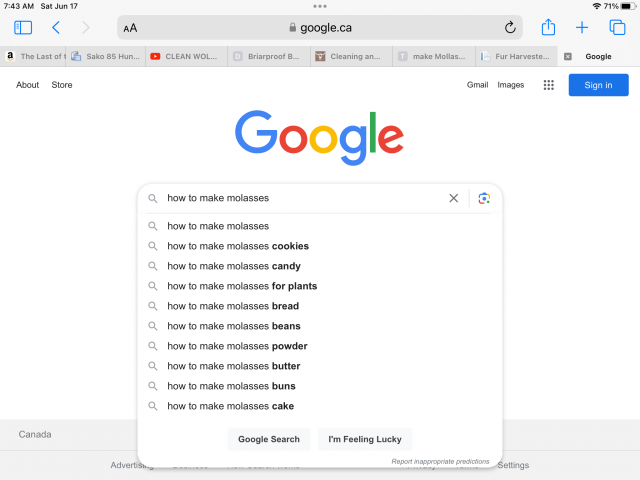Select the "how to make molasses bread" suggestion
The height and width of the screenshot is (480, 640).
point(233,306)
